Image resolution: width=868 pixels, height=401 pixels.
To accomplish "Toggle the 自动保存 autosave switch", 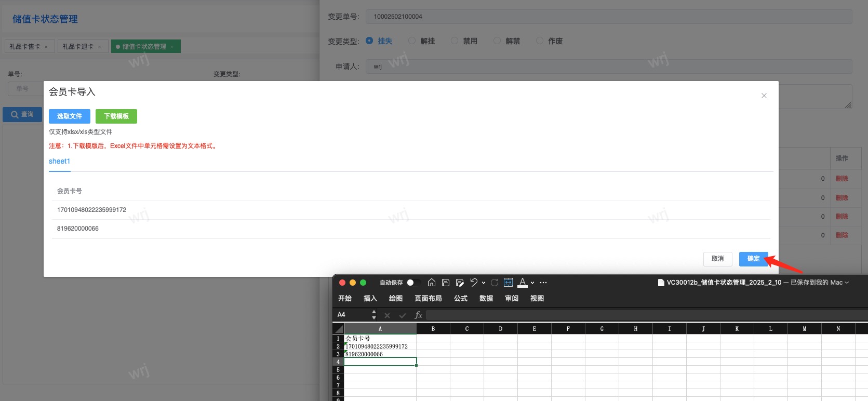I will pyautogui.click(x=413, y=283).
